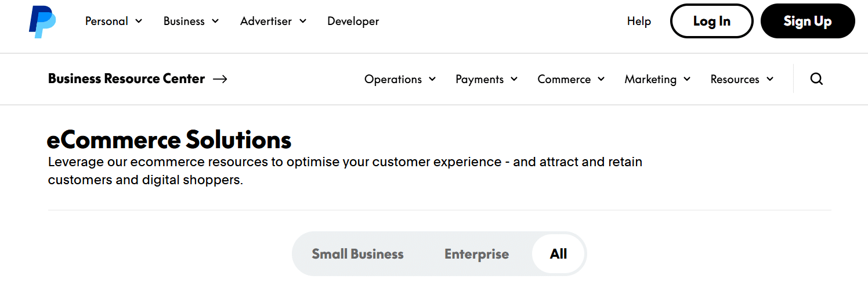The height and width of the screenshot is (290, 868).
Task: Expand the Operations chevron
Action: coord(432,79)
